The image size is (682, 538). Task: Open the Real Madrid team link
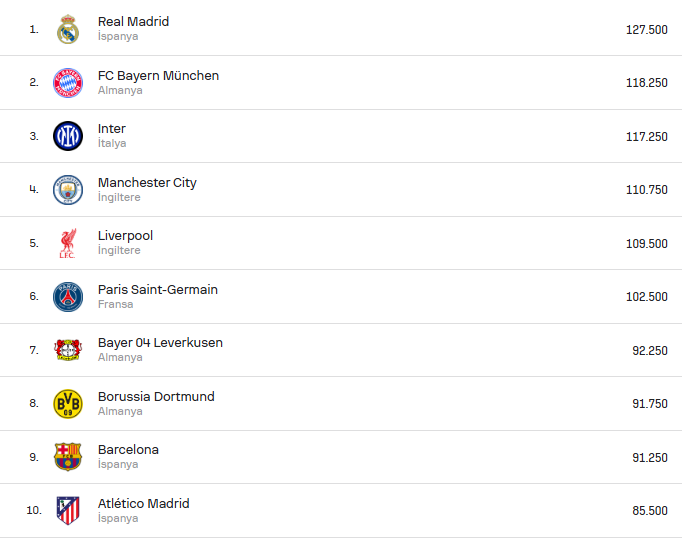tap(133, 22)
